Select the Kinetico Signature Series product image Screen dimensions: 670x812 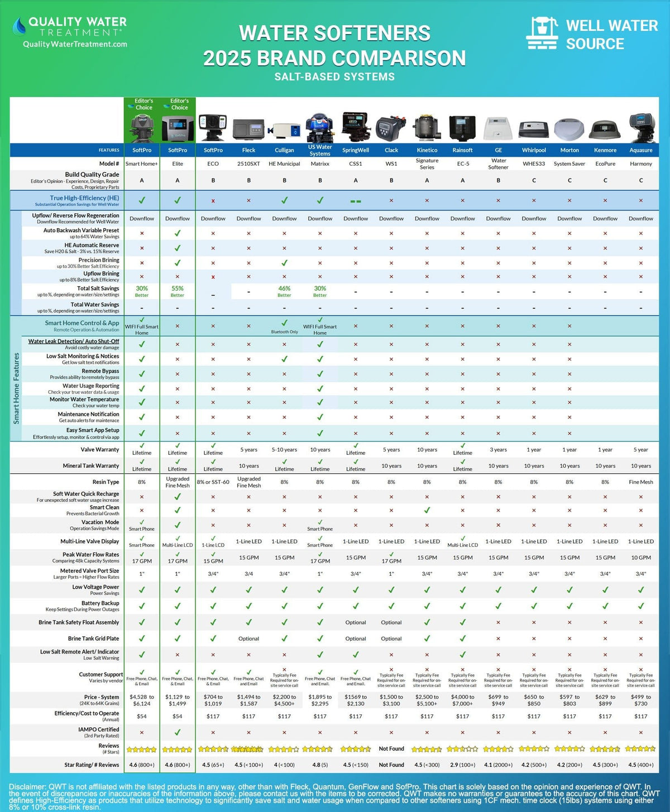pos(427,128)
